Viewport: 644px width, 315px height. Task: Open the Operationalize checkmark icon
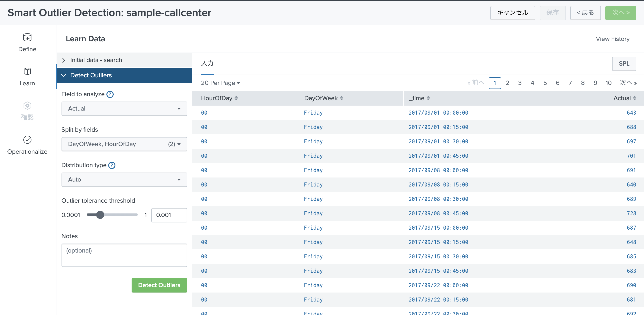click(x=27, y=140)
